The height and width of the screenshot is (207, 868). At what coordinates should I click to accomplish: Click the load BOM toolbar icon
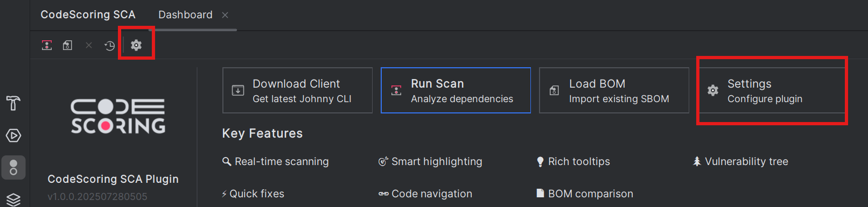pos(67,45)
